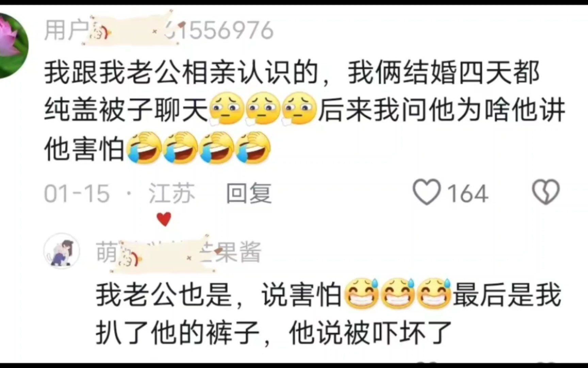Tap the first crying laughing emoji after 他害怕

click(x=144, y=148)
